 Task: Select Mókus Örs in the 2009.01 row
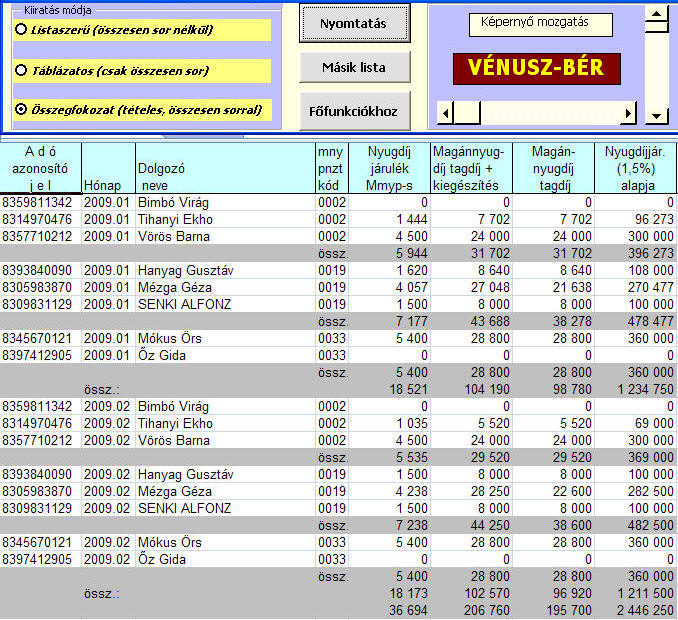click(170, 339)
